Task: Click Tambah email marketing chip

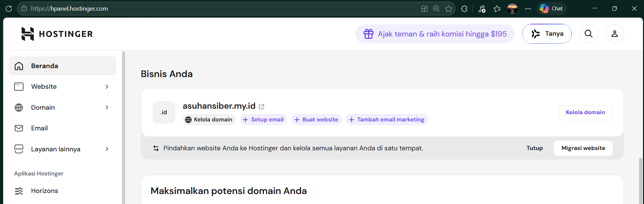Action: tap(387, 120)
